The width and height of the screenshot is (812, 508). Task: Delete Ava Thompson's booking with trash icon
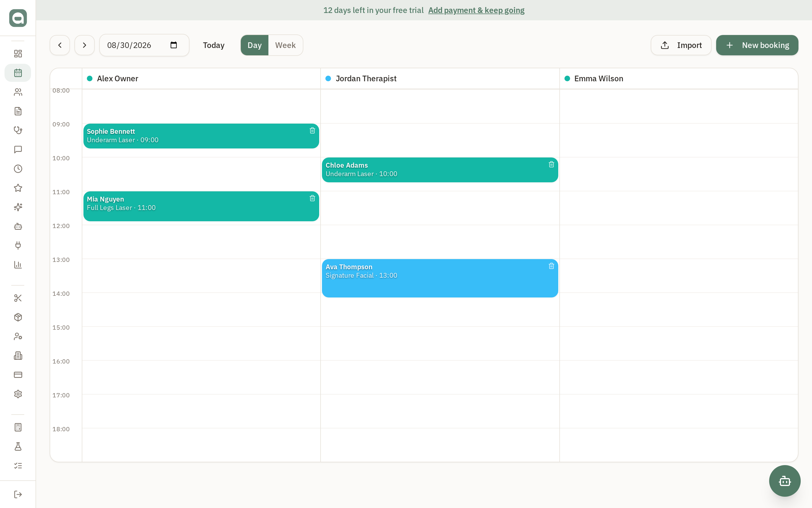pos(551,266)
